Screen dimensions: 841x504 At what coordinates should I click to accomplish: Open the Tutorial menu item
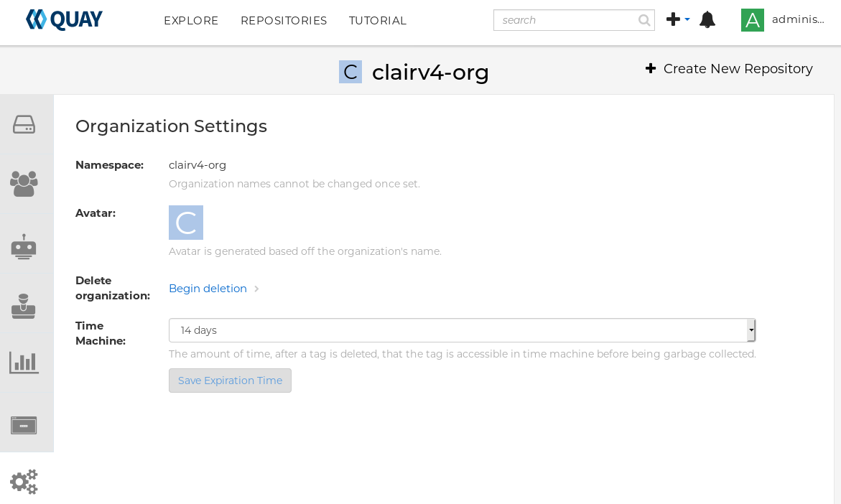click(x=378, y=21)
